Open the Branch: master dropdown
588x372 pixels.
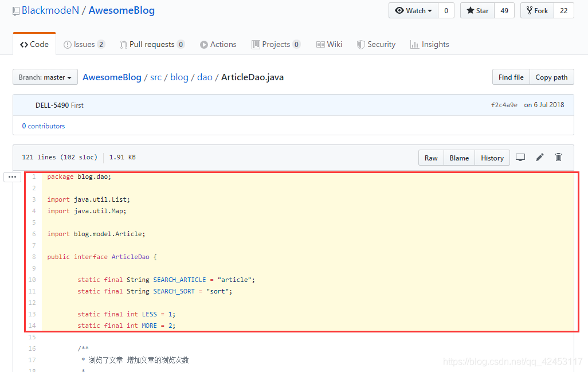coord(45,77)
